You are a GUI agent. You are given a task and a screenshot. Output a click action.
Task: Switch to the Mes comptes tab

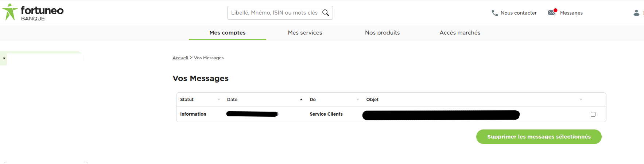[228, 33]
